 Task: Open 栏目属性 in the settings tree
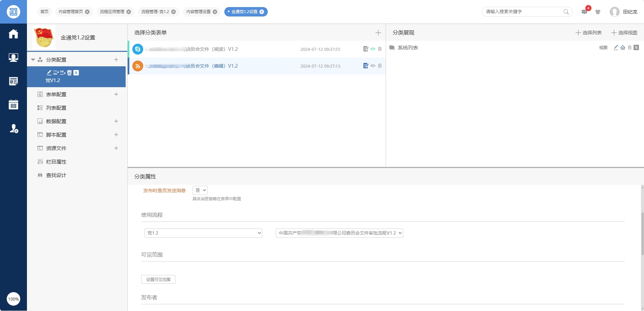click(56, 162)
